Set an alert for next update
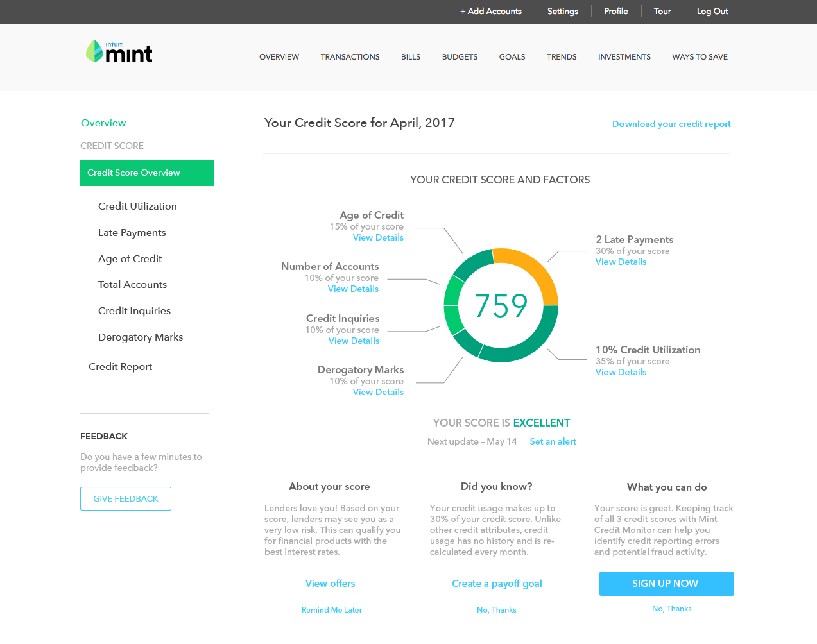 (553, 442)
